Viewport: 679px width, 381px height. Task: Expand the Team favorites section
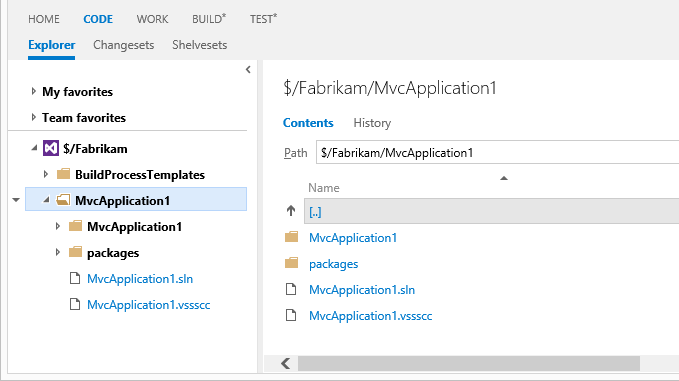click(33, 117)
